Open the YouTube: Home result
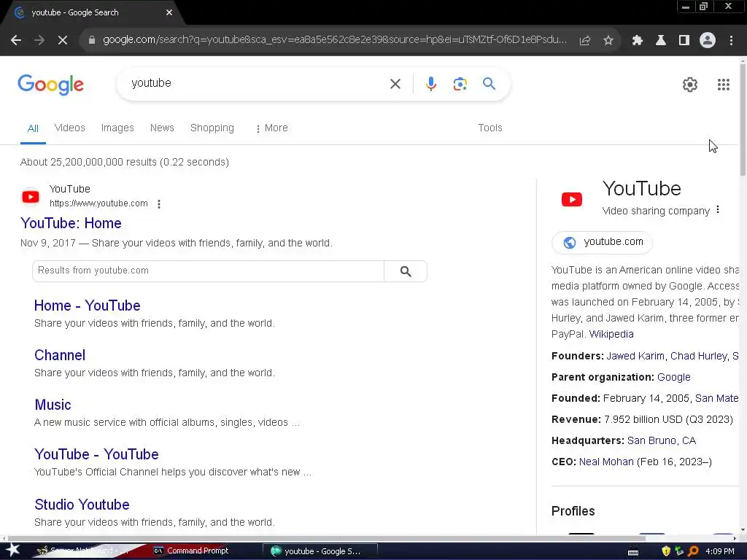The image size is (747, 560). click(71, 223)
